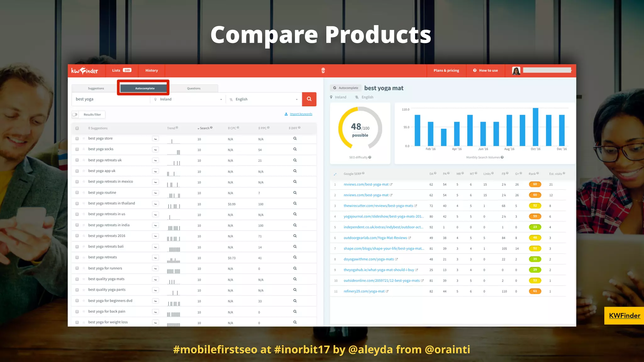Click the 48/100 SEO difficulty gauge
644x362 pixels.
(x=360, y=128)
